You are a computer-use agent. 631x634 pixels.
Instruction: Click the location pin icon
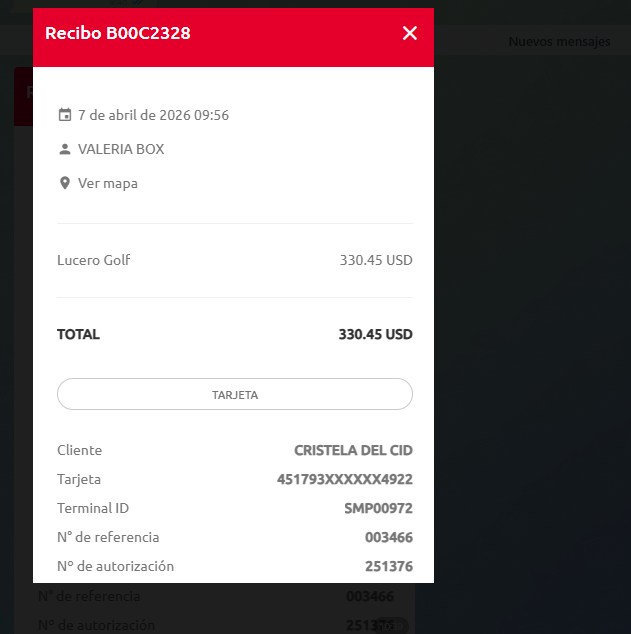point(65,183)
